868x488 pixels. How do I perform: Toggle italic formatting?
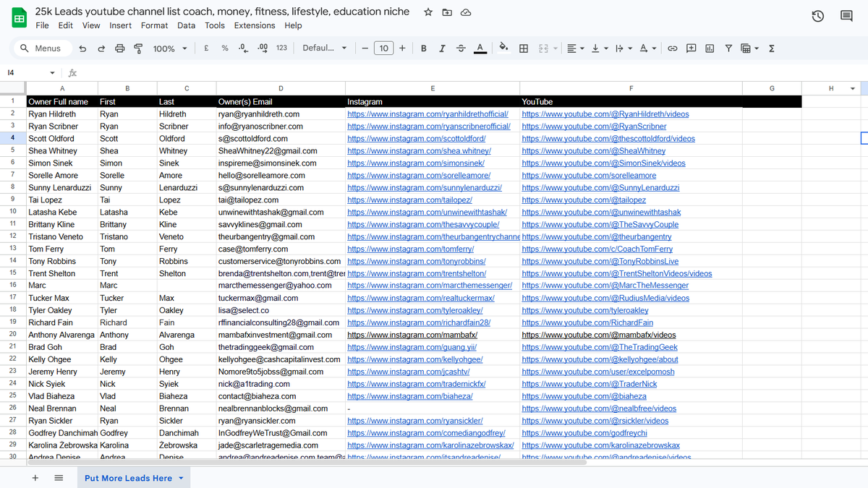[x=442, y=48]
